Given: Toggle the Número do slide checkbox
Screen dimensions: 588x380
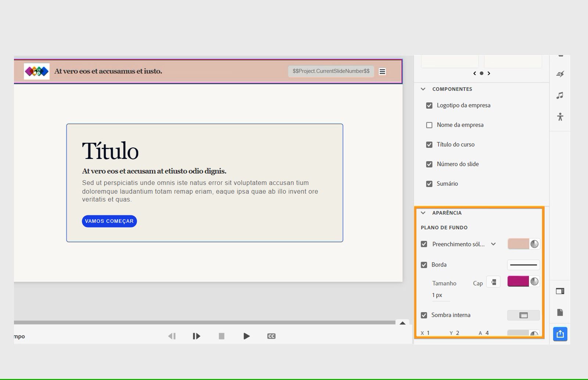Looking at the screenshot, I should point(429,164).
